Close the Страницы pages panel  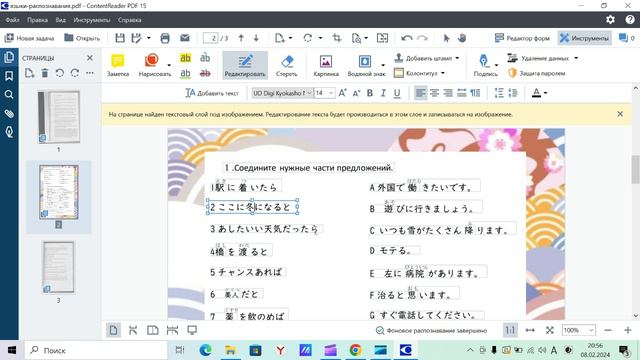90,58
